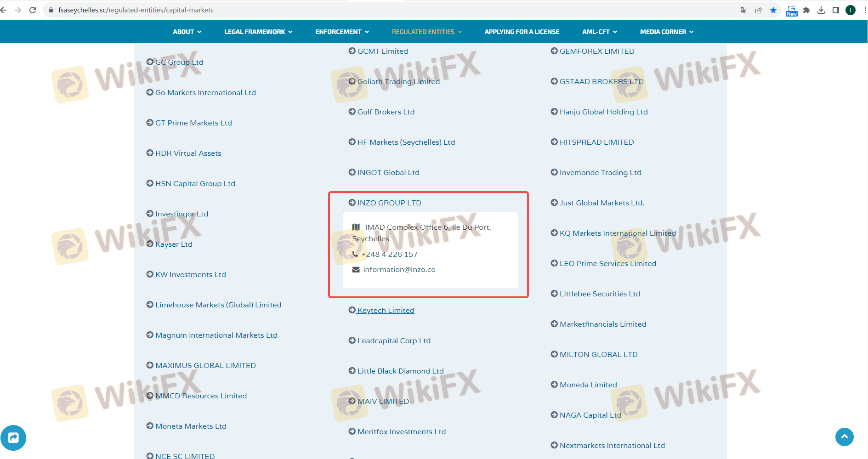Go back with the browser back arrow
This screenshot has height=459, width=868.
(x=4, y=10)
